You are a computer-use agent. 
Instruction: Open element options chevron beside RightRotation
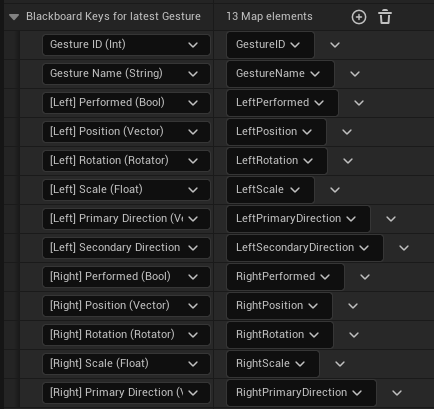(354, 335)
